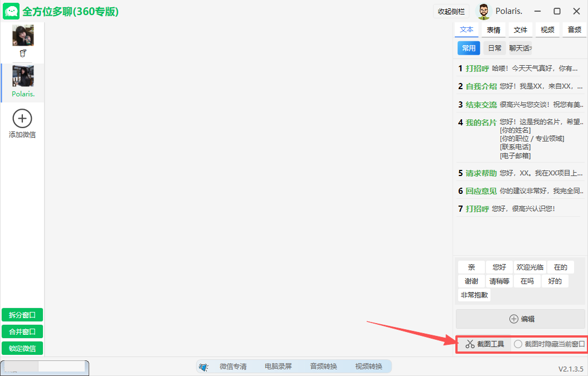Enable hide current window when screenshotting
Viewport: 588px width, 376px height.
(518, 344)
